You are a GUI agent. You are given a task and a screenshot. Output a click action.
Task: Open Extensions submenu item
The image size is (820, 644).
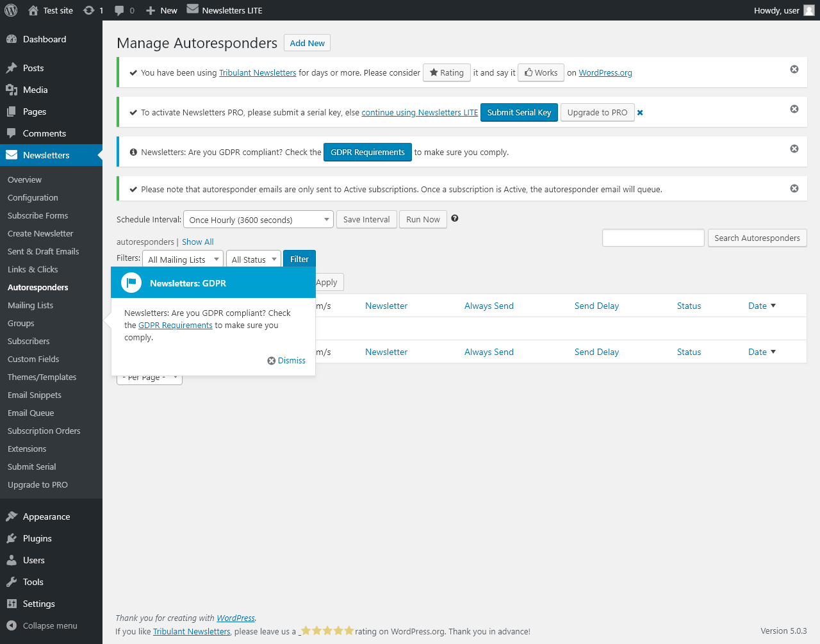[x=27, y=449]
